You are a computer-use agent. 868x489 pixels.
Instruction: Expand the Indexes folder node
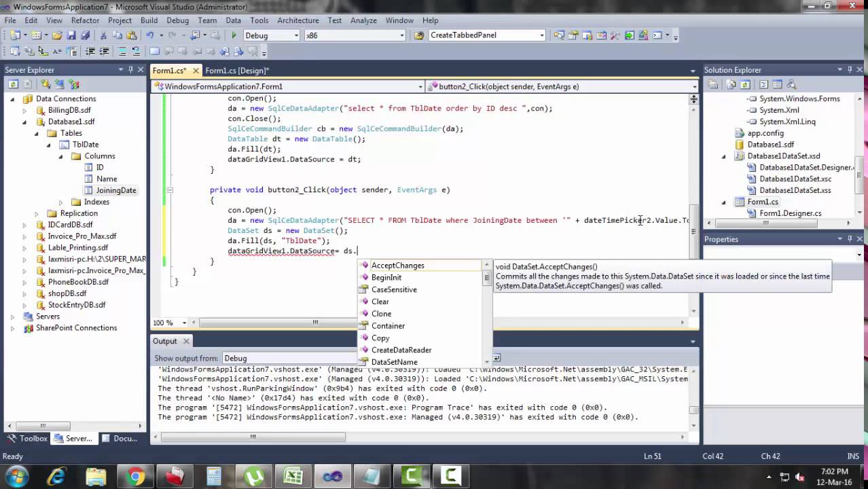(61, 202)
